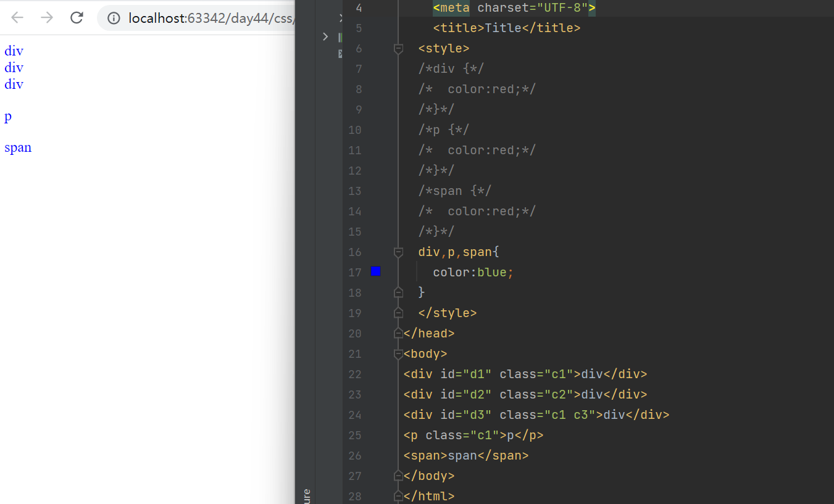Place cursor in the meta charset line

click(x=514, y=7)
